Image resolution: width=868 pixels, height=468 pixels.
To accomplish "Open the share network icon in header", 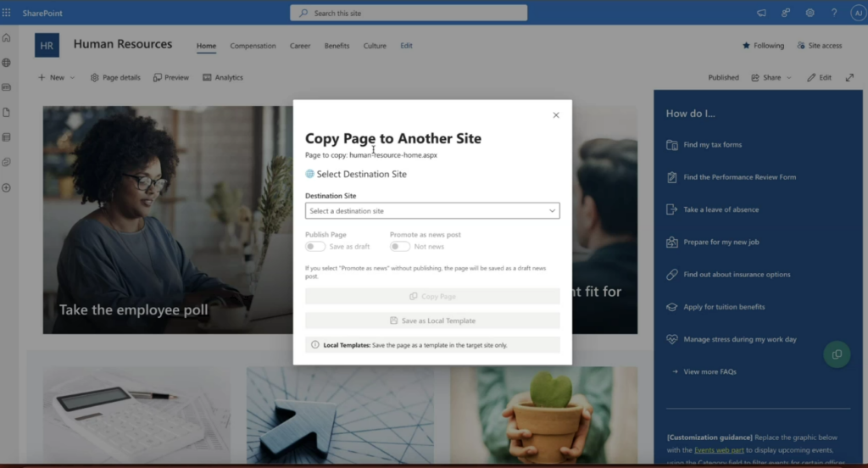I will click(786, 13).
